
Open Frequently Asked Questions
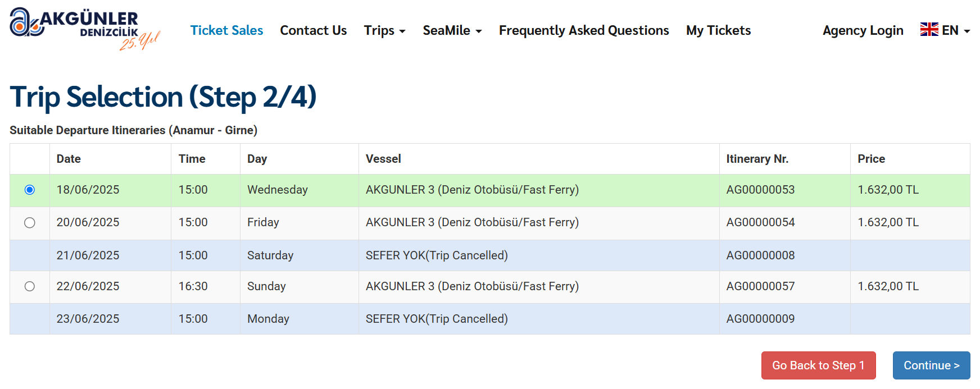click(584, 30)
